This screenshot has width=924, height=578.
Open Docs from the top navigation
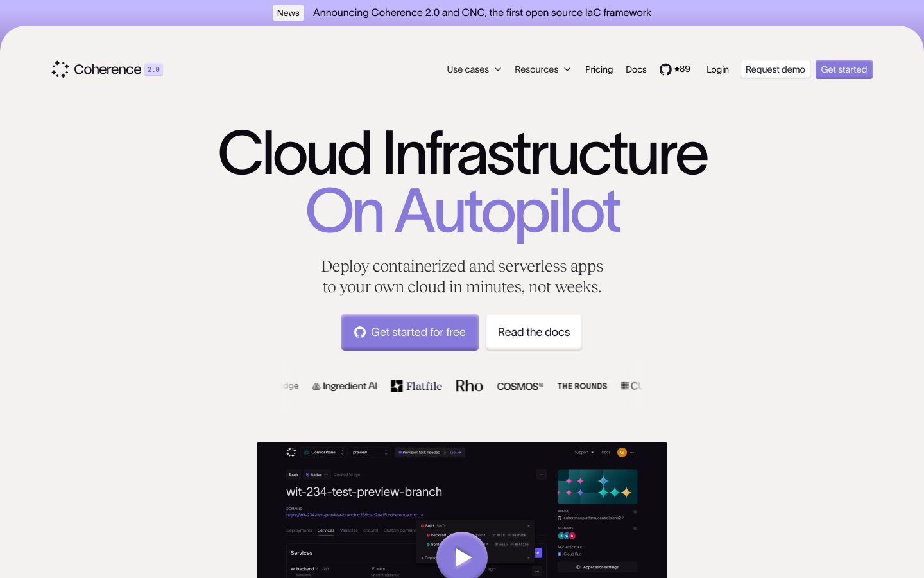pos(636,69)
